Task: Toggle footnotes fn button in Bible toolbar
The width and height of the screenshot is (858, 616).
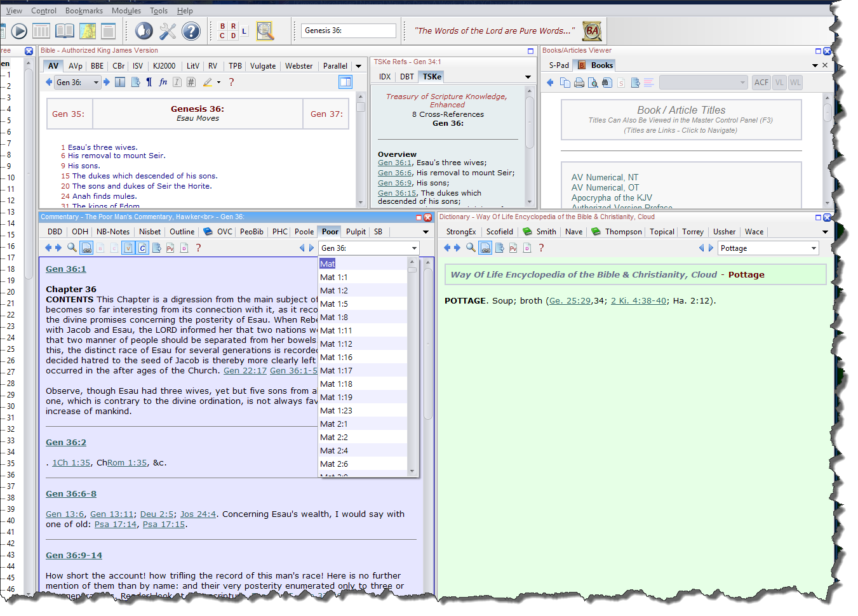Action: click(x=163, y=82)
